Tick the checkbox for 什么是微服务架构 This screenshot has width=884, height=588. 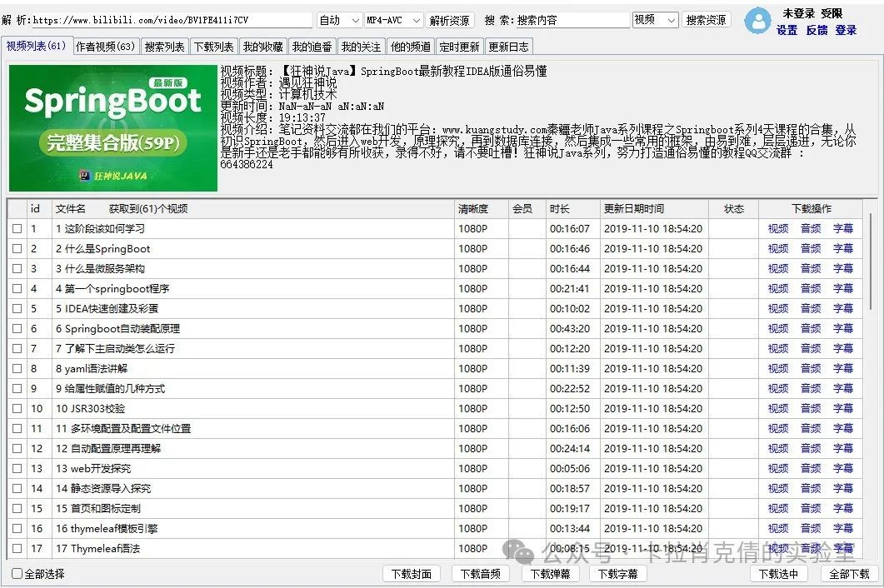[x=17, y=269]
